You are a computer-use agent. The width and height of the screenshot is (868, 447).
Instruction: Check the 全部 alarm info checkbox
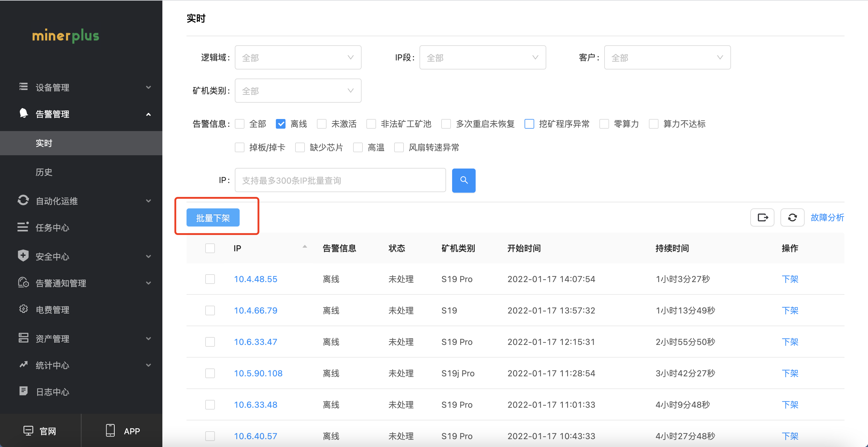(240, 124)
